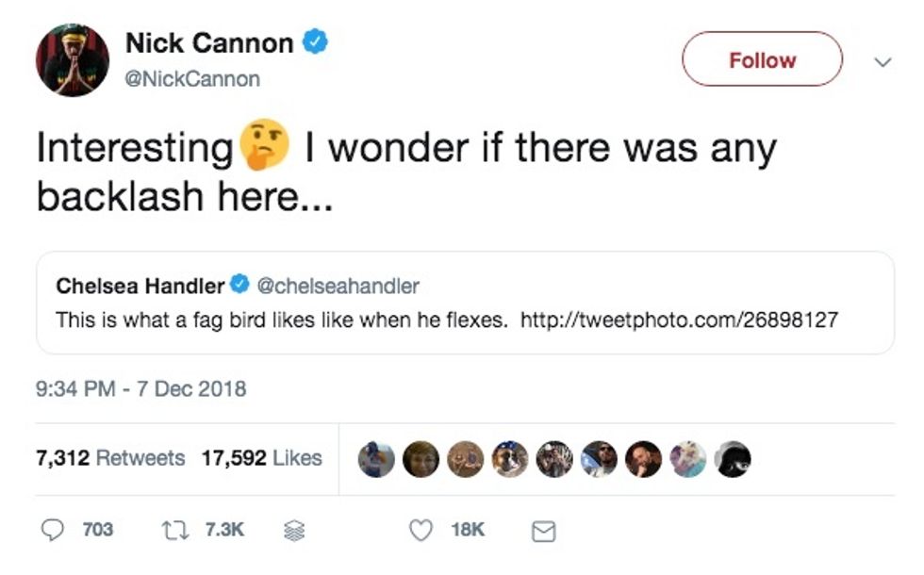Click the last liker avatar in the row
924x575 pixels.
point(733,459)
